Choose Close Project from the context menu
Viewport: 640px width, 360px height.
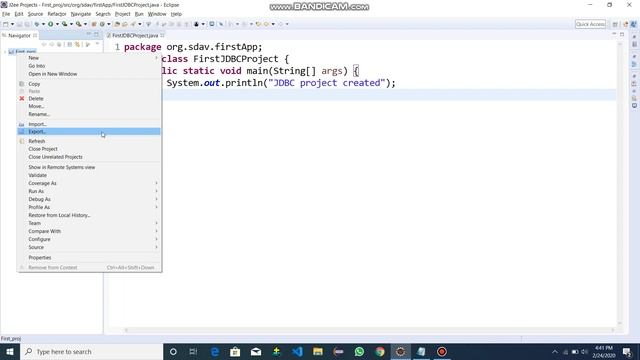point(89,149)
